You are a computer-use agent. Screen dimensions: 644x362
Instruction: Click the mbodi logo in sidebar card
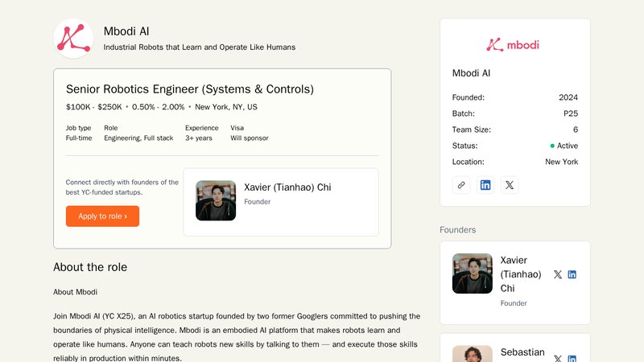click(514, 45)
